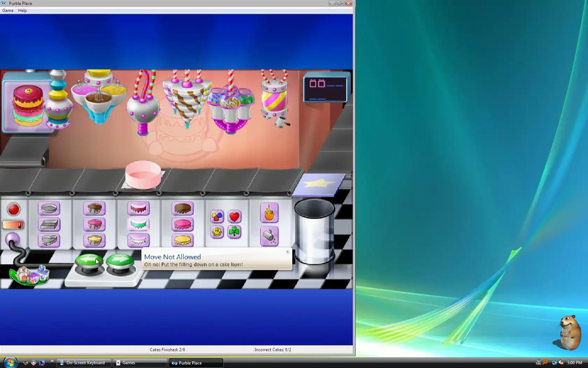Click 'Incorrect Cakes: 0/2' status text
This screenshot has width=588, height=368.
(x=273, y=350)
